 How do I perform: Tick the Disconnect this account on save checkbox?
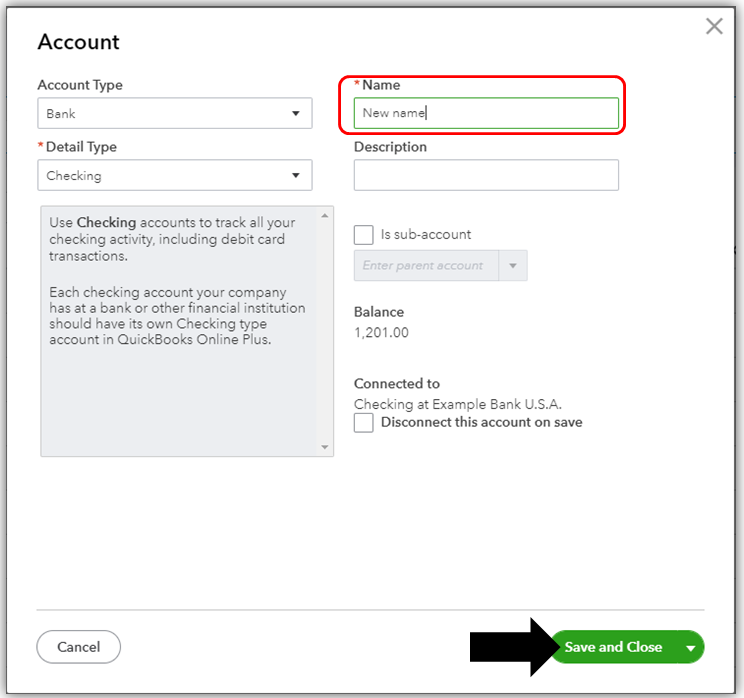tap(364, 423)
